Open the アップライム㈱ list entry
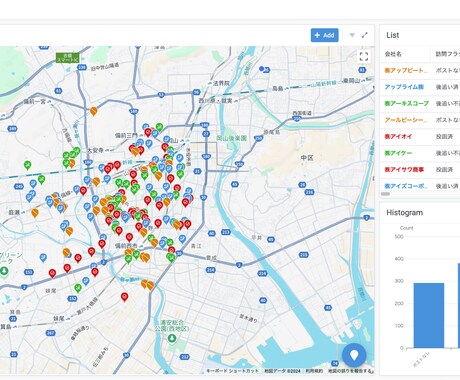The width and height of the screenshot is (460, 380). point(404,87)
